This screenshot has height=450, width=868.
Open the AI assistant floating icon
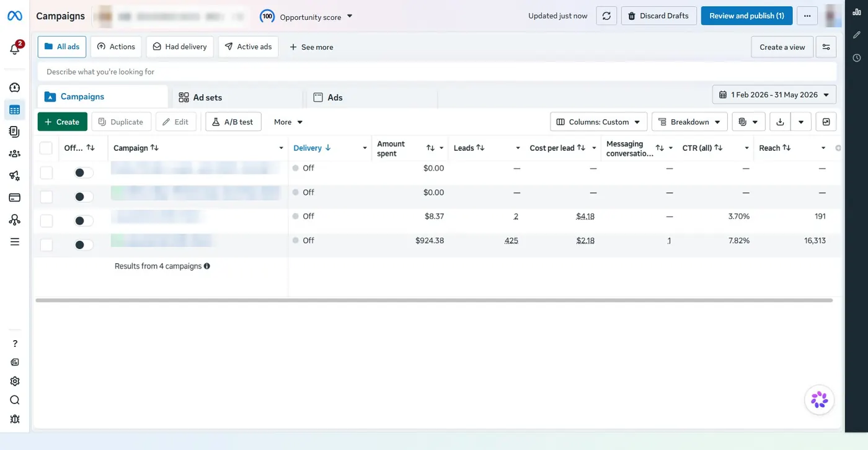click(819, 400)
